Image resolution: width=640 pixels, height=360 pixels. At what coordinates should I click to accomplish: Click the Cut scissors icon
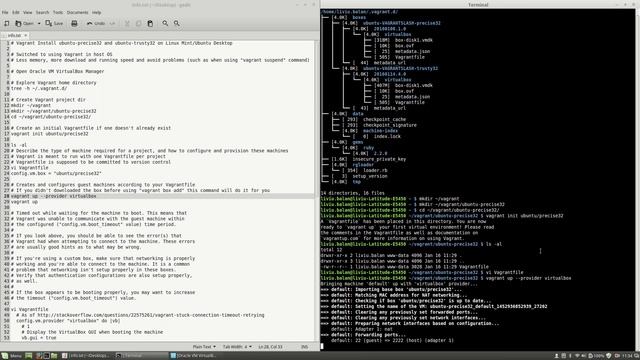(x=127, y=23)
